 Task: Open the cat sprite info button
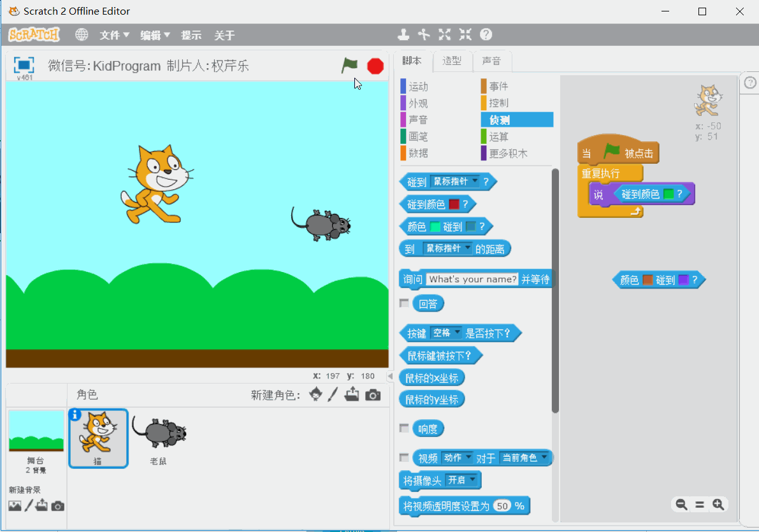[75, 415]
